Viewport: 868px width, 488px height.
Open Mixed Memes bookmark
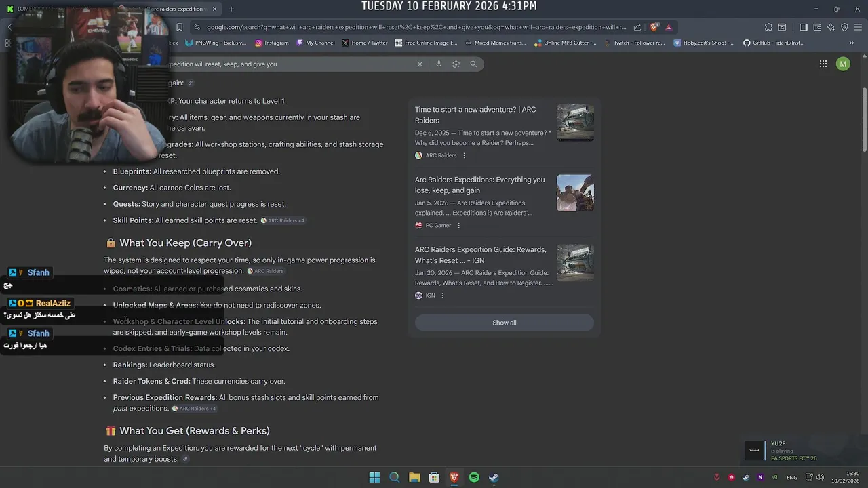click(495, 43)
